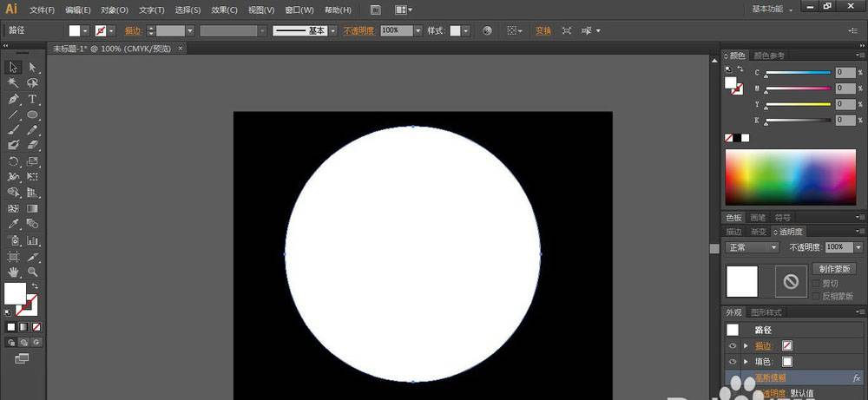Select the Pen tool
The height and width of the screenshot is (400, 868).
(14, 99)
